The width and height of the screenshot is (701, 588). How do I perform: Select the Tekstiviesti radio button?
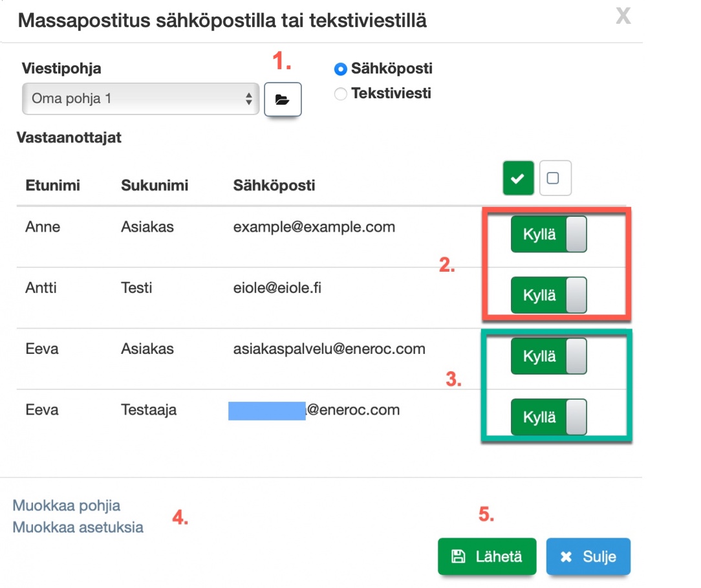tap(341, 94)
